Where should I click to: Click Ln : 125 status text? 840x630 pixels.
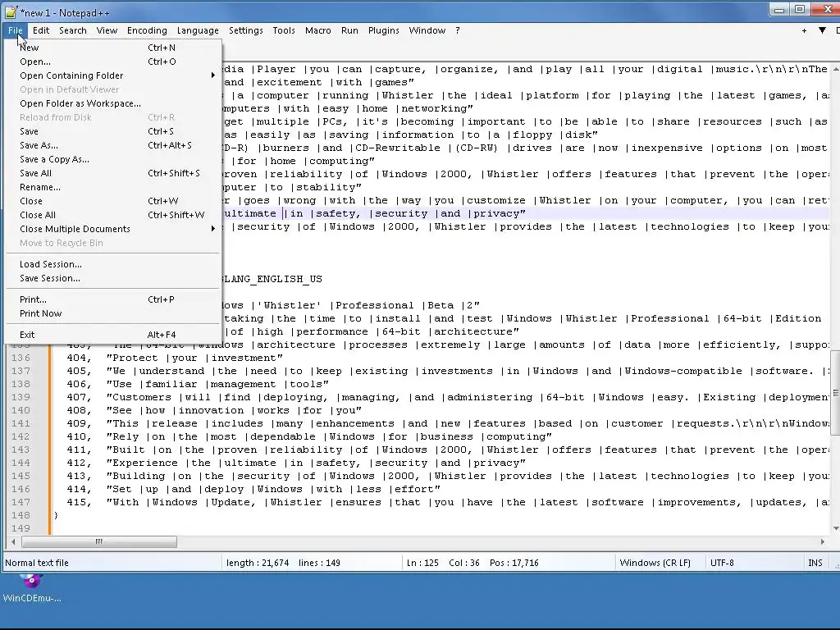tap(422, 563)
